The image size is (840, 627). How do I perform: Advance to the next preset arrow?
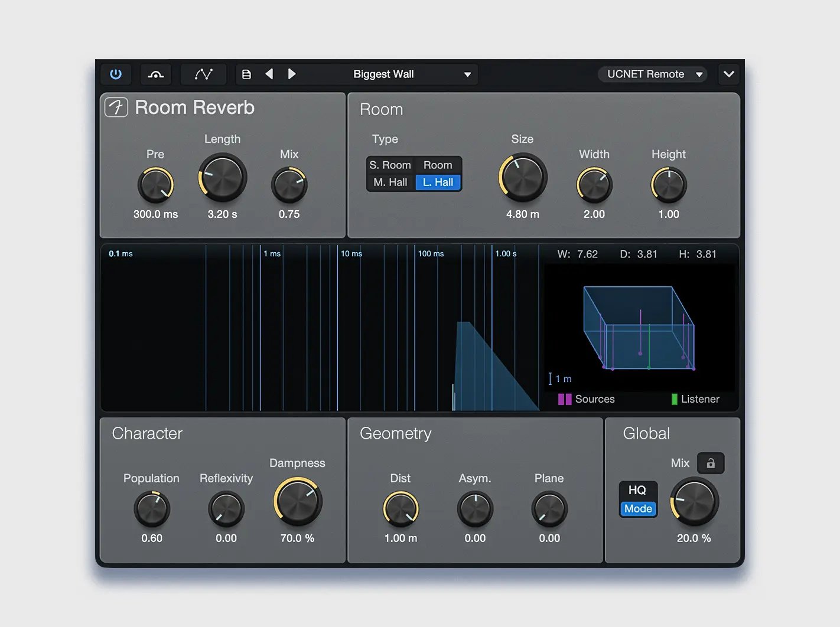[292, 74]
